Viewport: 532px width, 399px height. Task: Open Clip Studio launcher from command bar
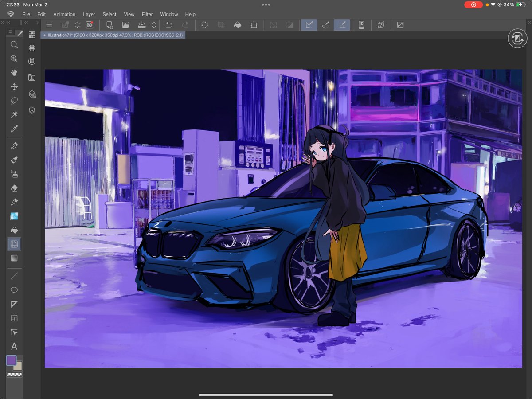pos(90,25)
